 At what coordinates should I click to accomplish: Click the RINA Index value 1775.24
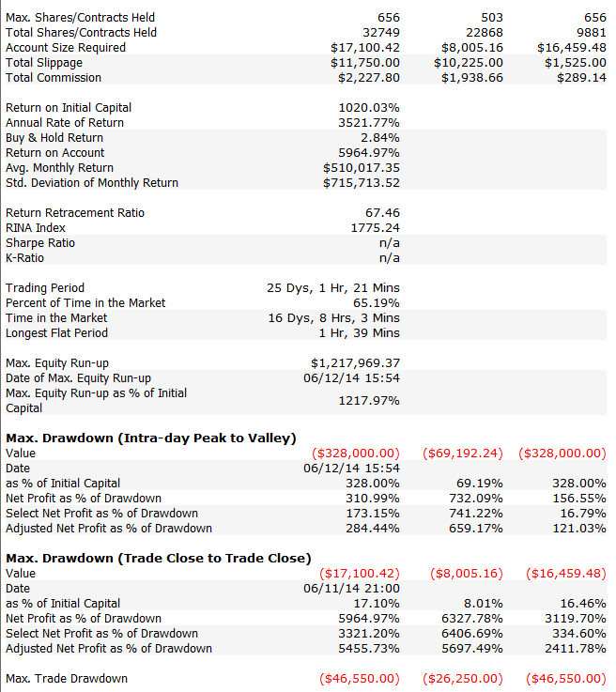[x=375, y=228]
